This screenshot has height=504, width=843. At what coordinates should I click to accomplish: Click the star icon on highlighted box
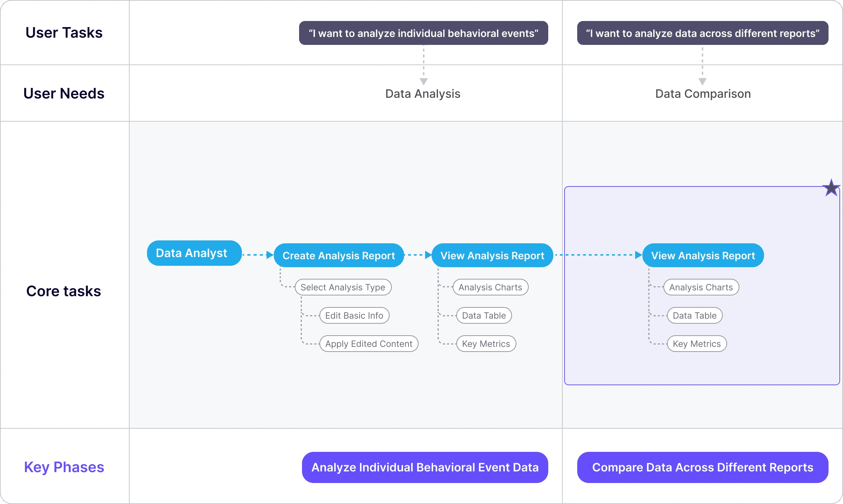[831, 188]
